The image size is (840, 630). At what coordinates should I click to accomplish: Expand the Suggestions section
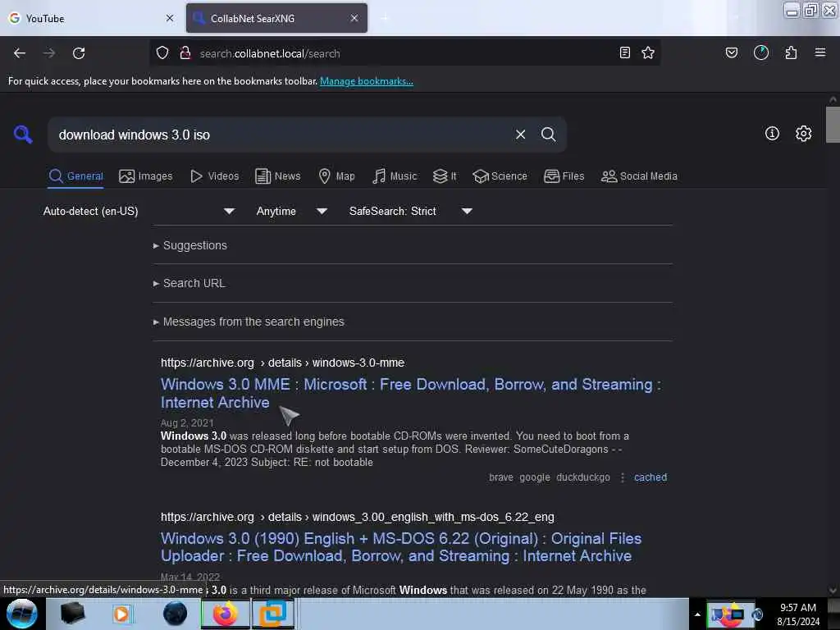coord(190,245)
